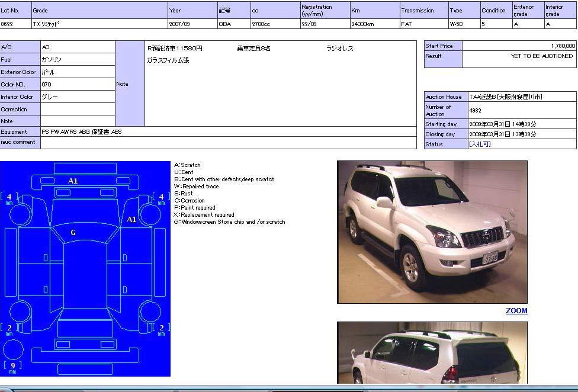Select the condition value 5
The width and height of the screenshot is (578, 392).
click(483, 24)
